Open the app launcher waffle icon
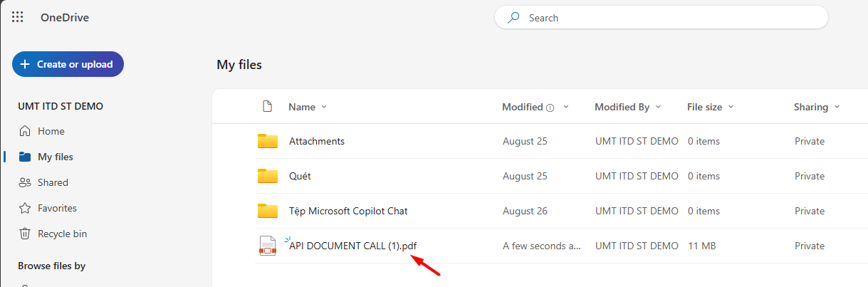 coord(18,18)
